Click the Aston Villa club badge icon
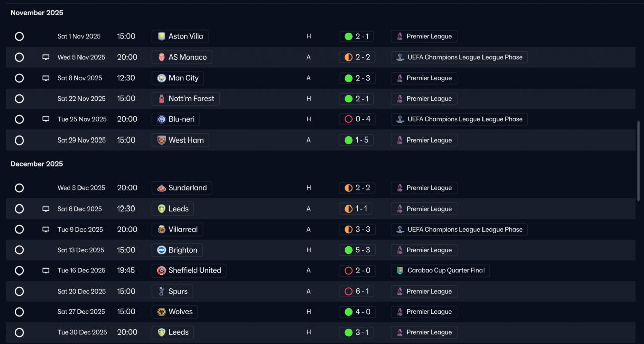The width and height of the screenshot is (644, 344). [162, 36]
